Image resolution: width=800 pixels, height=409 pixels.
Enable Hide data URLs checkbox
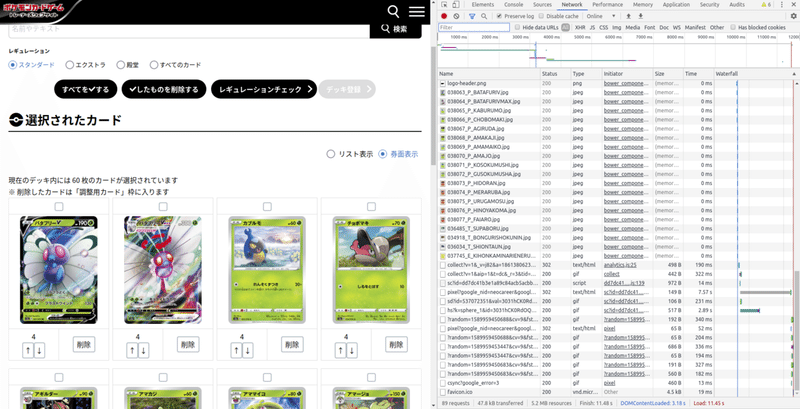click(518, 28)
